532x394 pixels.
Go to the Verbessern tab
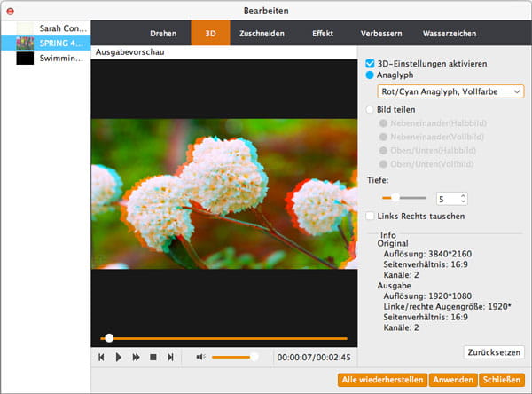[x=381, y=34]
